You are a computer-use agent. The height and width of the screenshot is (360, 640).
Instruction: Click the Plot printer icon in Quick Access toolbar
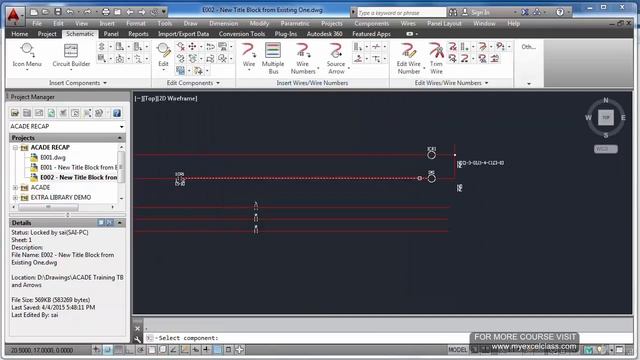(x=106, y=12)
